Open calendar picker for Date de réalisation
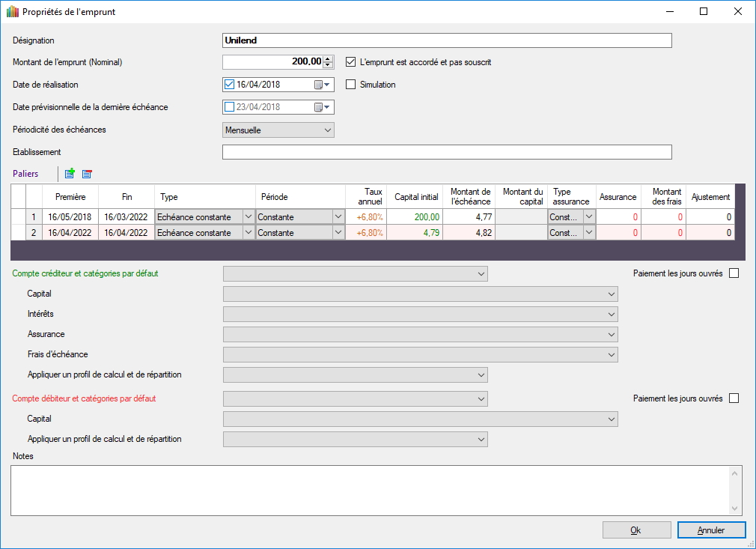Screen dimensions: 756x549 [x=322, y=85]
